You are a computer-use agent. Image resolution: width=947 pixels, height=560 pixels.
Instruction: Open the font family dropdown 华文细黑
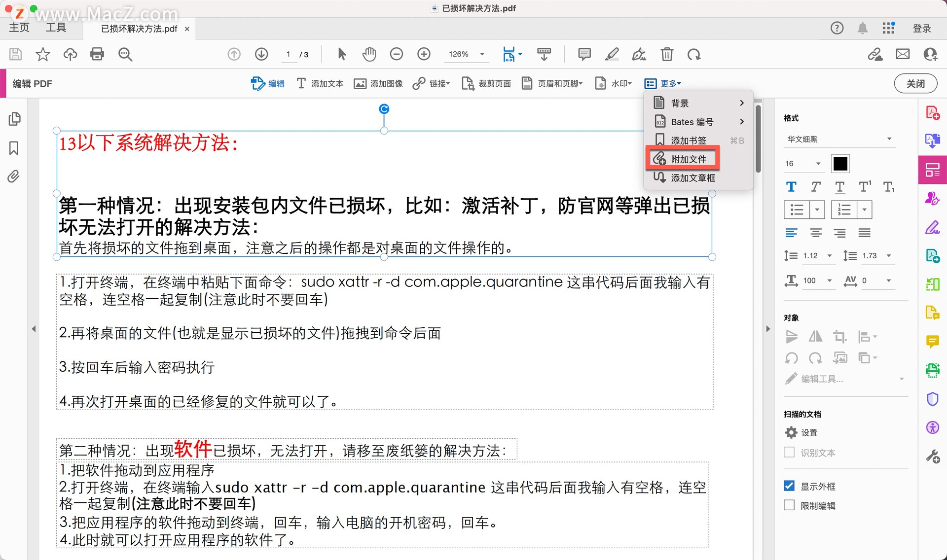(839, 139)
